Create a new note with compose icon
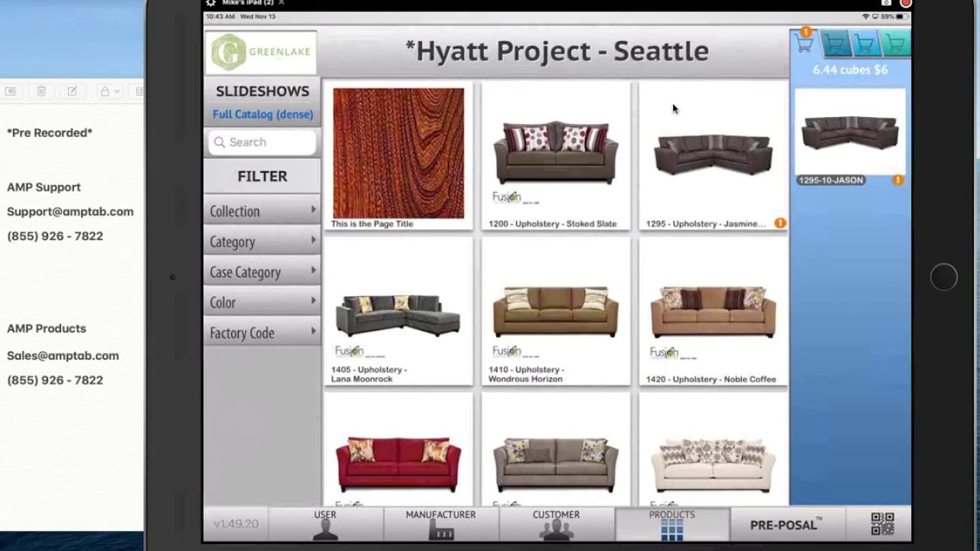 click(72, 91)
